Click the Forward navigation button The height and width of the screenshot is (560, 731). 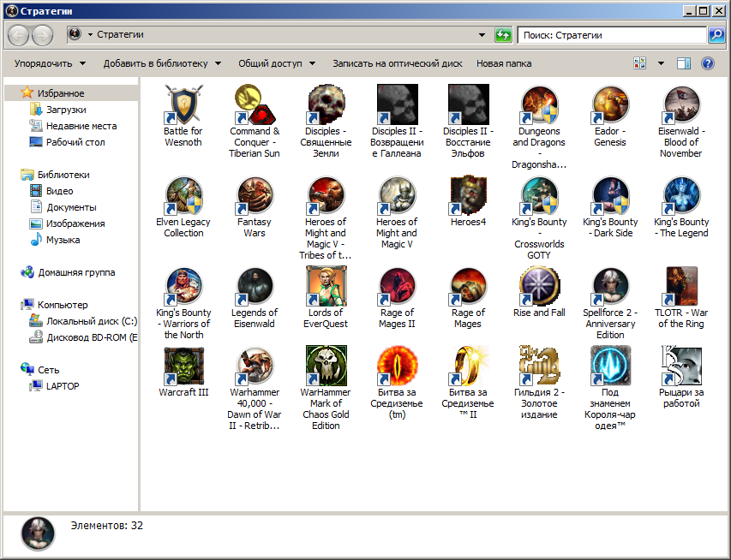coord(42,35)
